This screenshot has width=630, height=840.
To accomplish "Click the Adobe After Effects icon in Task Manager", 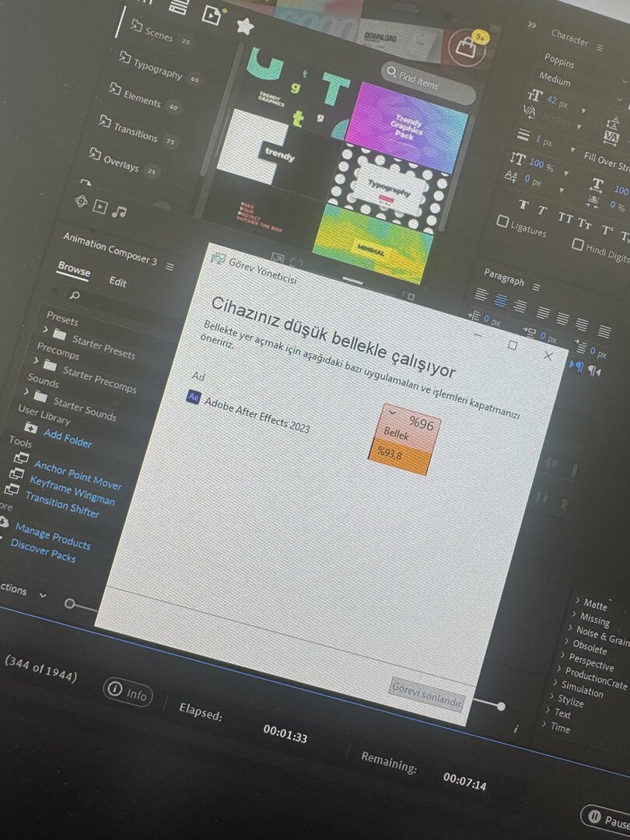I will pos(194,397).
